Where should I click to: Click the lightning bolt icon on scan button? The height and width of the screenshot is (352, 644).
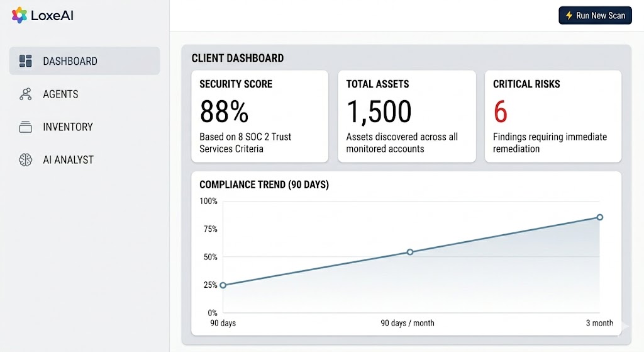[x=569, y=15]
